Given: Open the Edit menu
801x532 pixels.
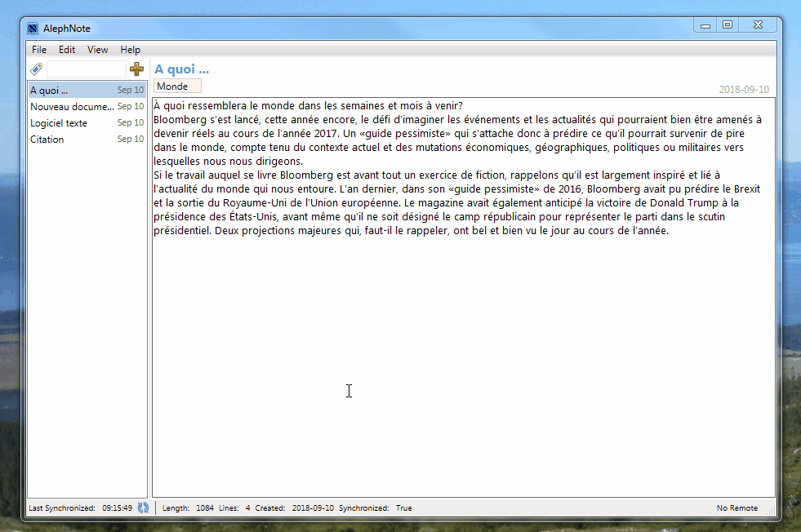Looking at the screenshot, I should click(x=67, y=50).
